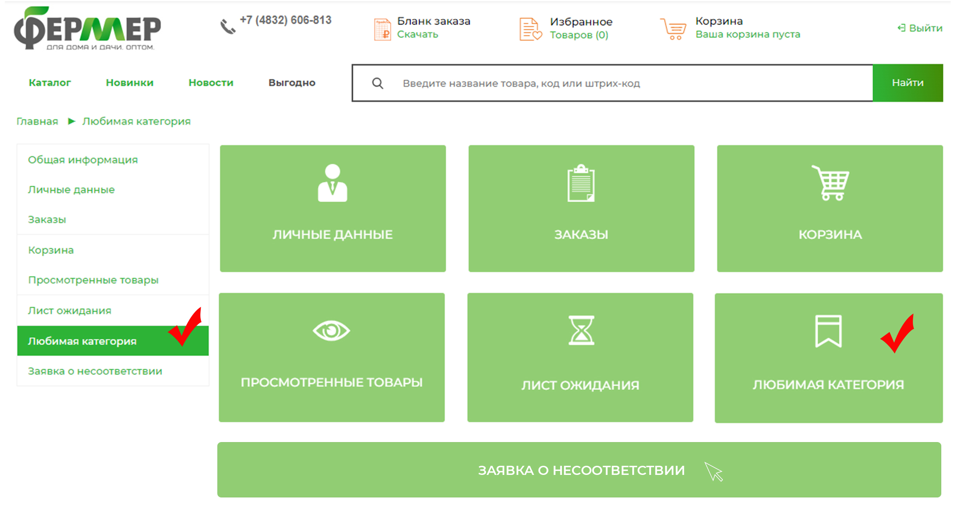Click the Скачать order form link
This screenshot has height=518, width=980.
(x=418, y=34)
